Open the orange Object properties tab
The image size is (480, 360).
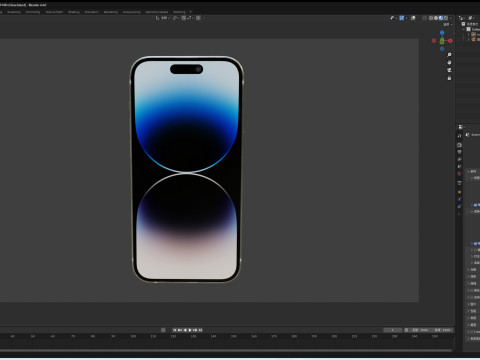coord(459,192)
